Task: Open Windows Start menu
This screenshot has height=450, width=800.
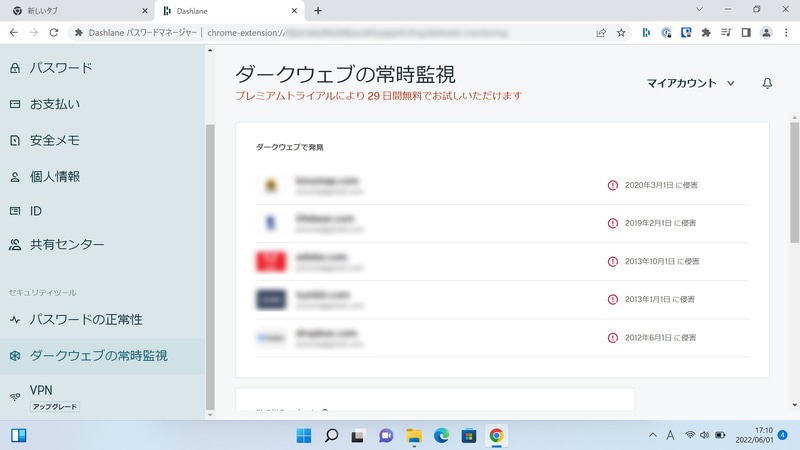Action: pyautogui.click(x=304, y=436)
